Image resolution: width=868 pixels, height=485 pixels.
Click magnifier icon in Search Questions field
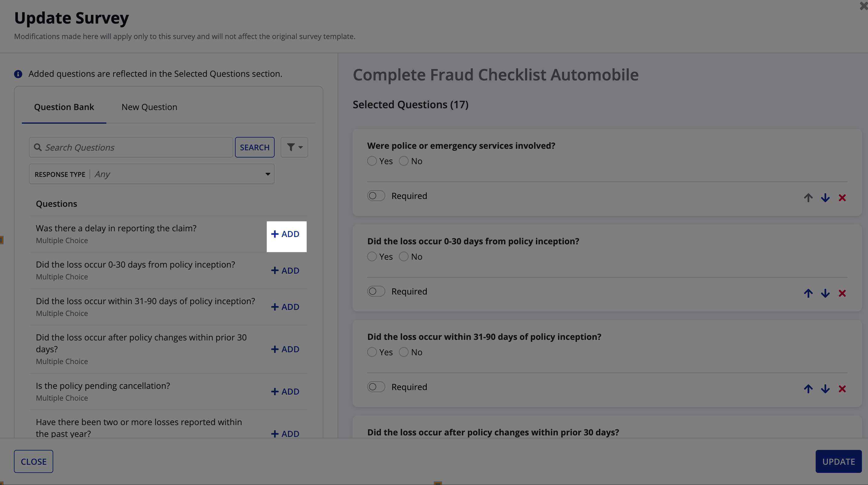38,147
